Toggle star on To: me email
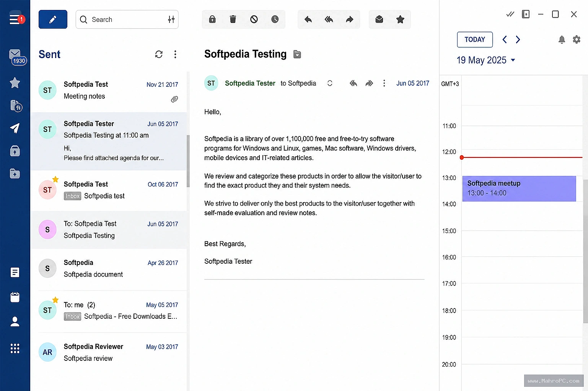588x391 pixels. (x=55, y=300)
